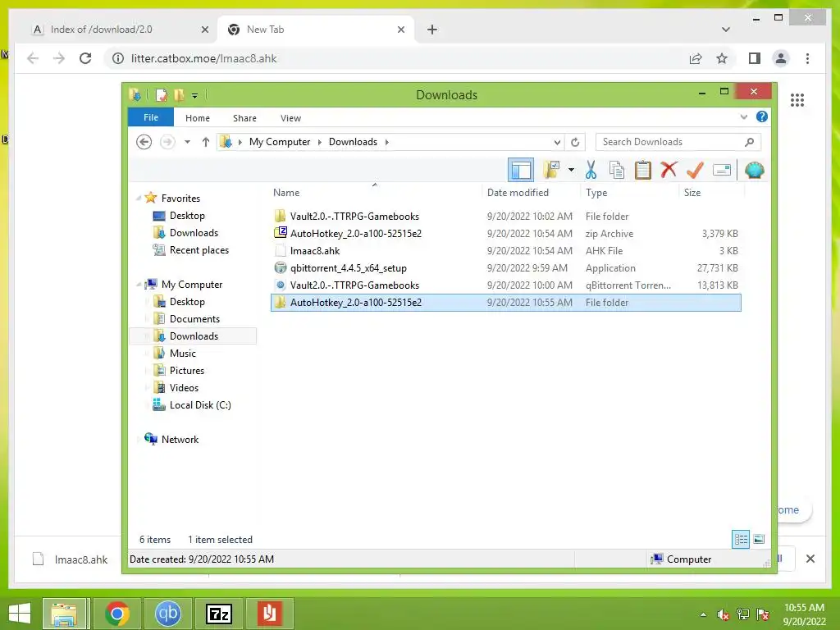This screenshot has height=630, width=840.
Task: Expand the ribbon chevron
Action: click(x=743, y=116)
